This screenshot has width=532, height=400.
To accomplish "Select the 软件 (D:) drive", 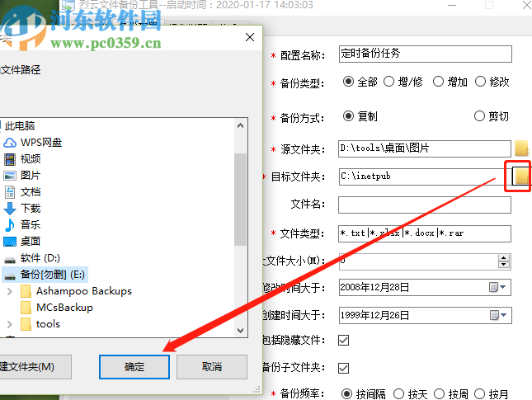I will (32, 258).
